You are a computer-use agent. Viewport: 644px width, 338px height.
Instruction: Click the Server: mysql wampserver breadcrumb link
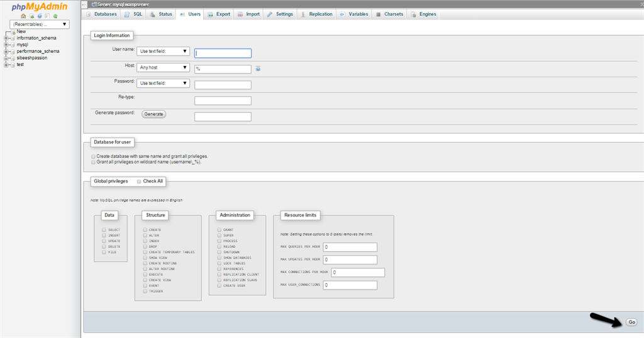[x=123, y=4]
